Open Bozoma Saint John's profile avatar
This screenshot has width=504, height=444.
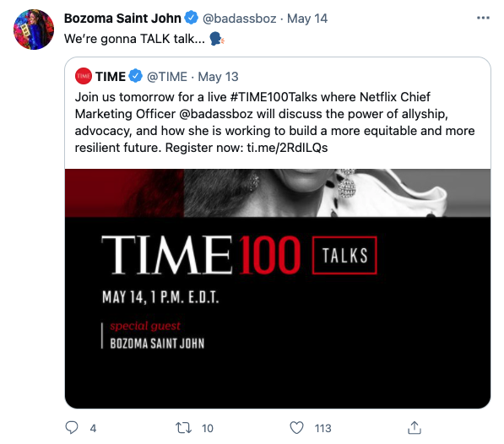point(34,30)
